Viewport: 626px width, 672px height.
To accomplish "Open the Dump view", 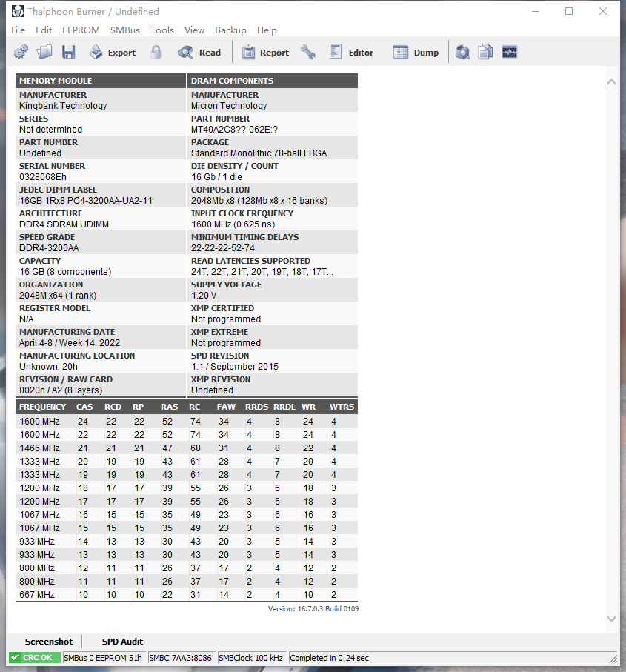I will (x=416, y=53).
